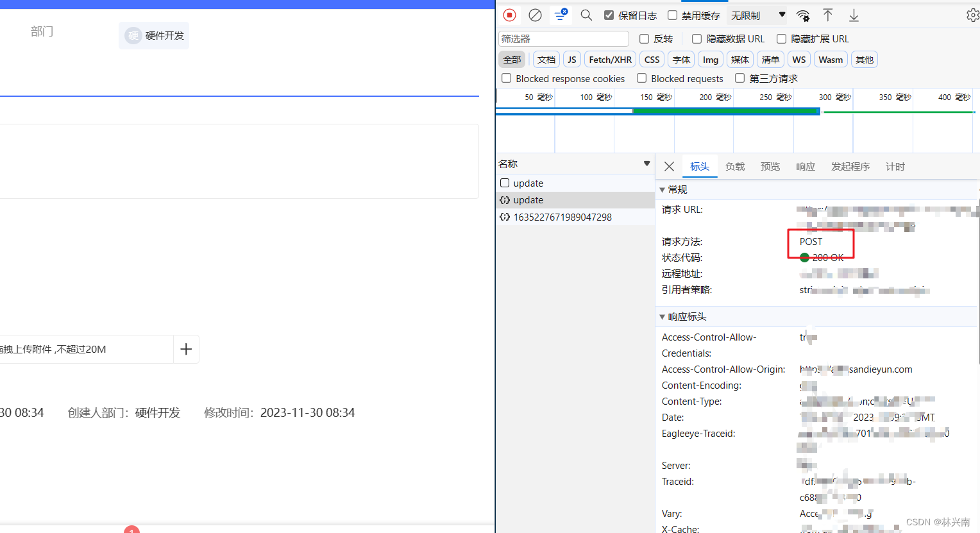Enable 禁用缓存 checkbox
This screenshot has width=980, height=533.
click(x=672, y=15)
